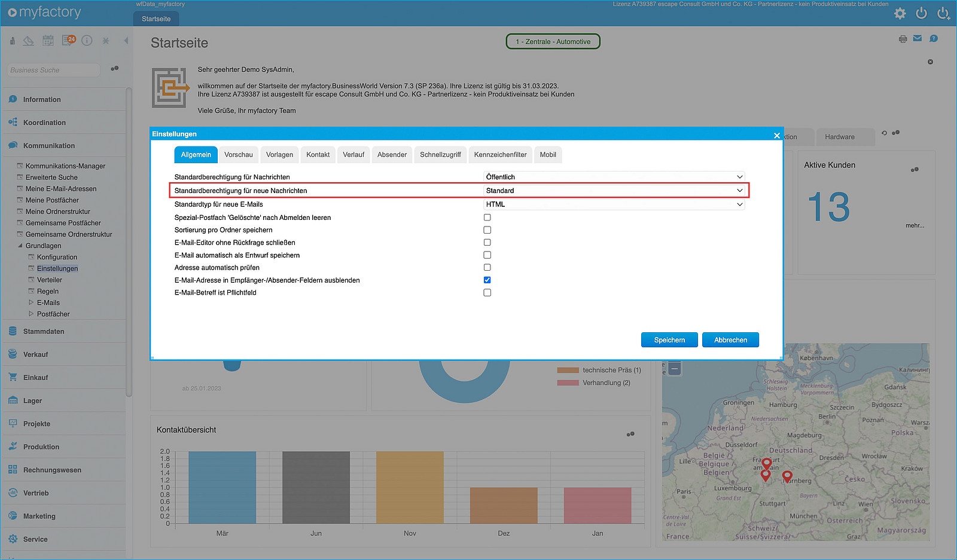
Task: Click the info icon in left toolbar
Action: [x=87, y=41]
